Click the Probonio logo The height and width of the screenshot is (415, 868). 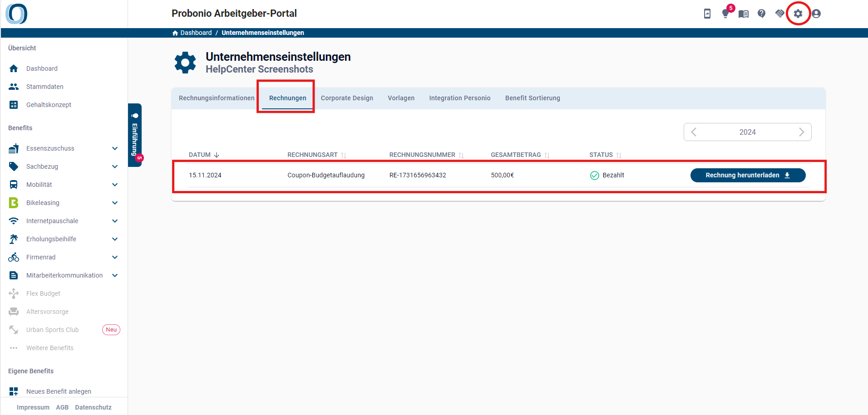click(16, 14)
